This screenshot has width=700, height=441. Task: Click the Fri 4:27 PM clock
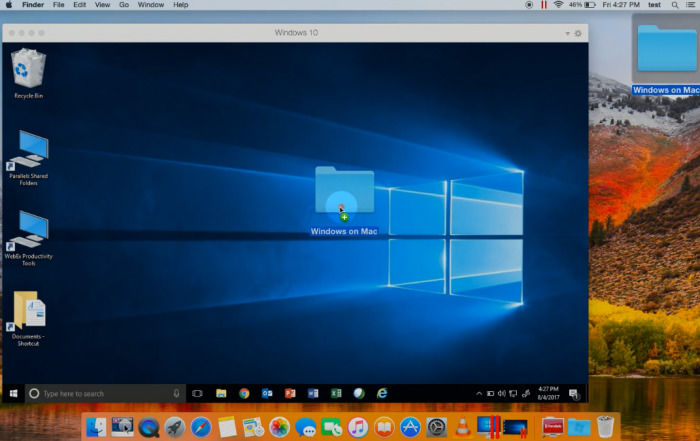(621, 5)
